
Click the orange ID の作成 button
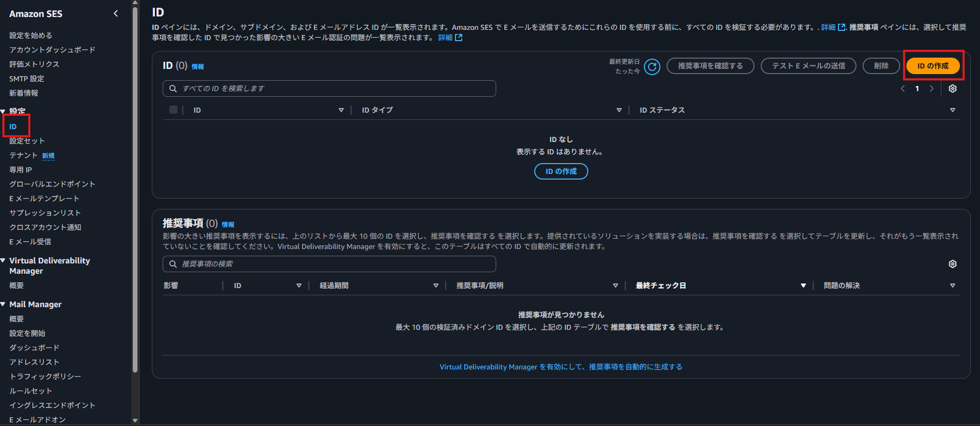pos(933,66)
